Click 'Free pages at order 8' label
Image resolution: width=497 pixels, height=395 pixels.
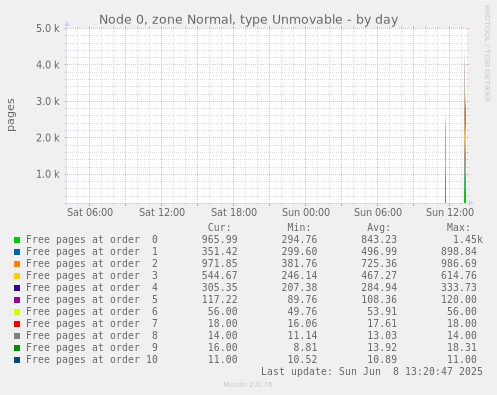tap(92, 336)
